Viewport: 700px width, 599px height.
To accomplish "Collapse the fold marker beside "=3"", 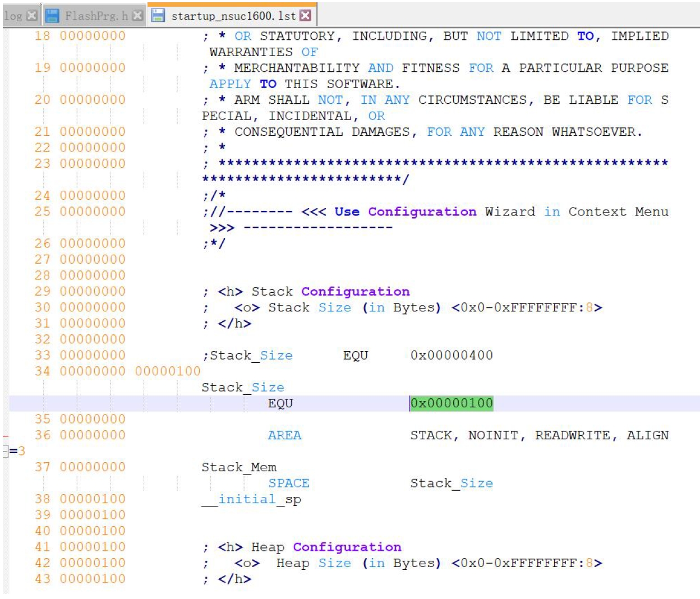I will coord(5,451).
